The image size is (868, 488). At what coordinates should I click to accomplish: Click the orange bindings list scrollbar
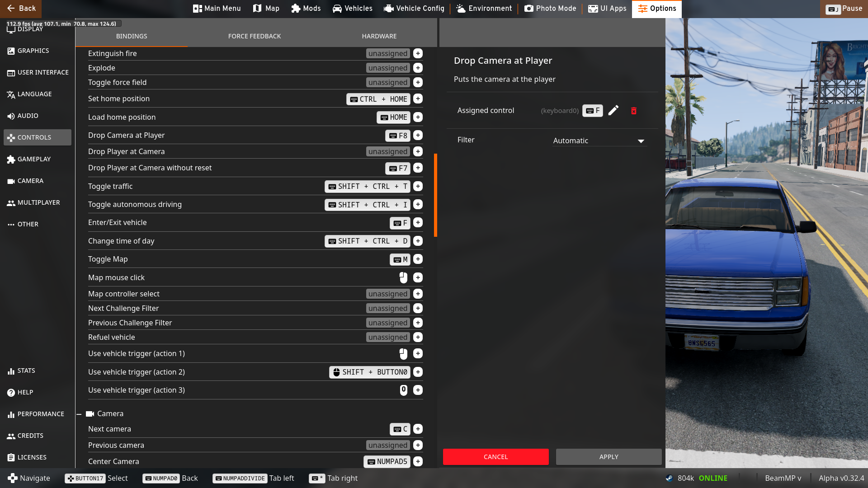(x=435, y=195)
